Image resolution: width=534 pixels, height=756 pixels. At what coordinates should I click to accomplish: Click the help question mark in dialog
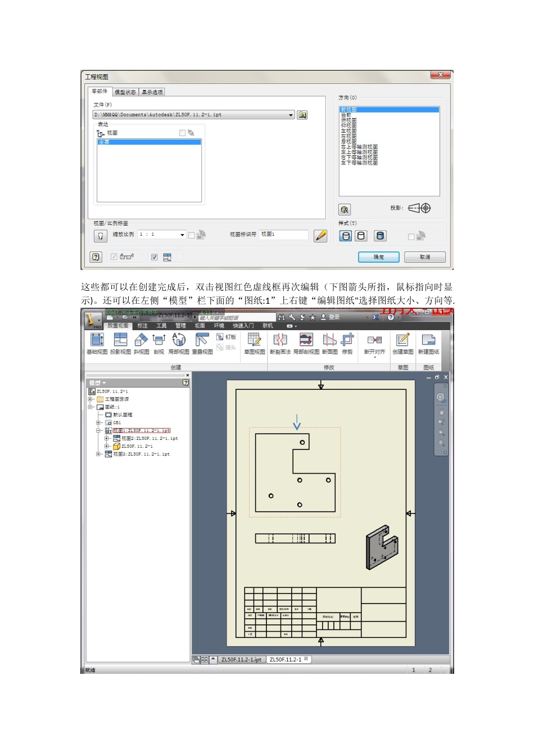[x=96, y=257]
